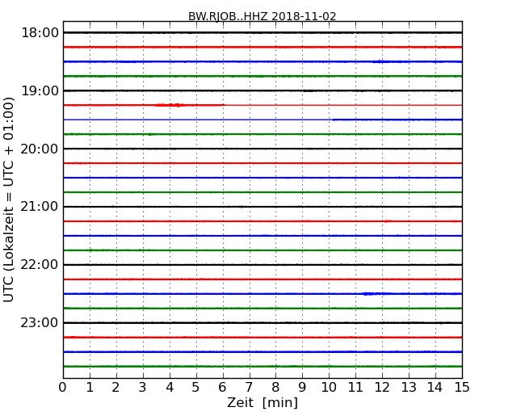Select the 19:00 time tick label
The image size is (525, 420).
tap(40, 90)
